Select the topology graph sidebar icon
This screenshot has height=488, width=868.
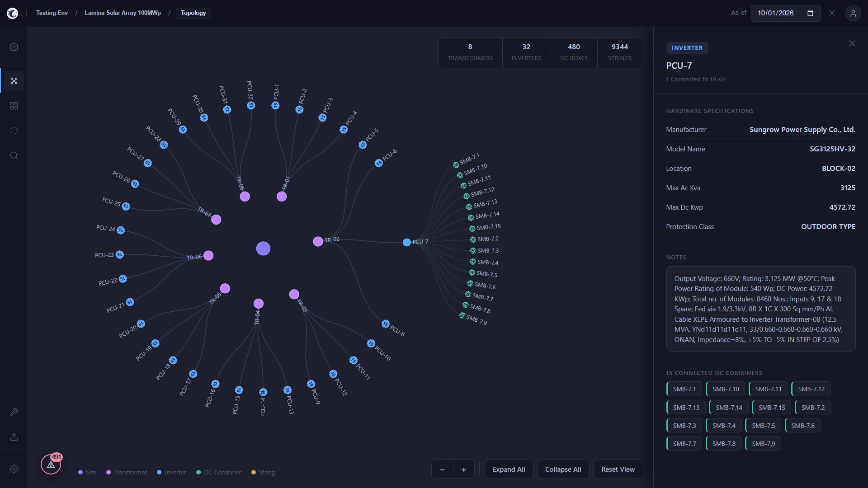point(14,81)
